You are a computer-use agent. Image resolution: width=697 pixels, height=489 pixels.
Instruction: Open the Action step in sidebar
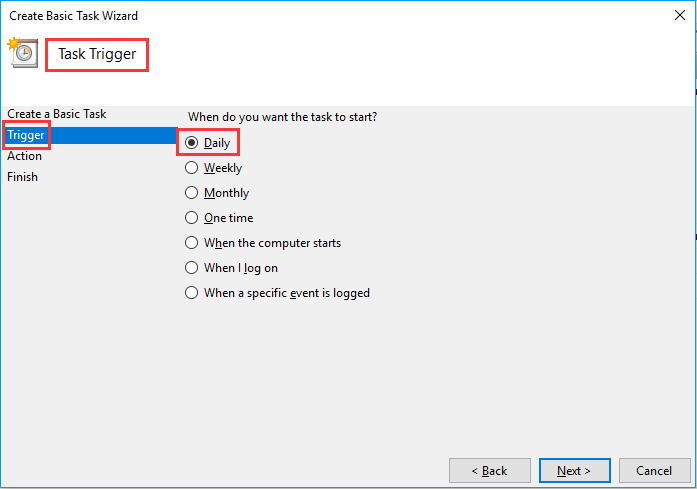[24, 156]
